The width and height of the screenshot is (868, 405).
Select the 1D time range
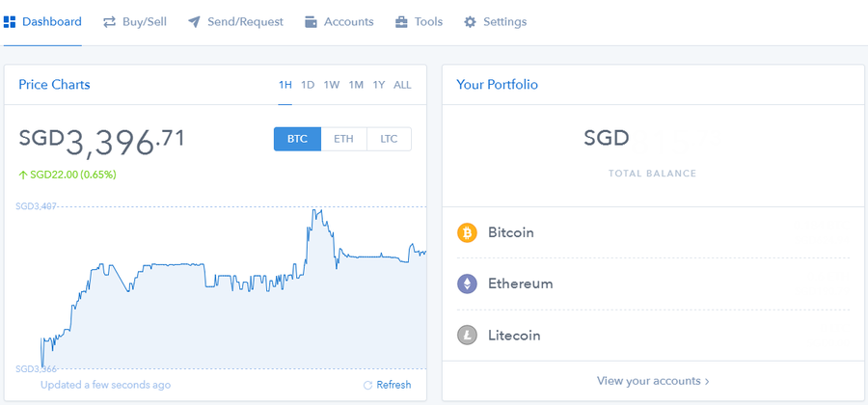tap(308, 85)
